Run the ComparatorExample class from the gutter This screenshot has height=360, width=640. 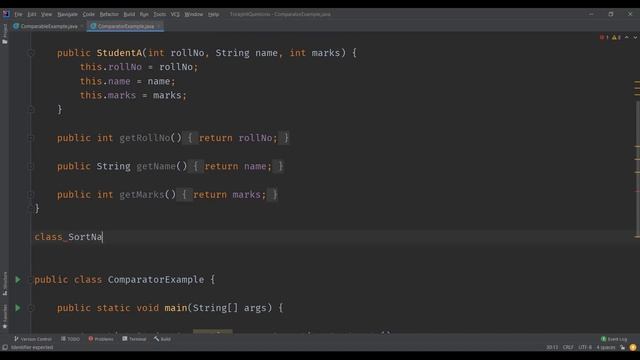coord(18,280)
